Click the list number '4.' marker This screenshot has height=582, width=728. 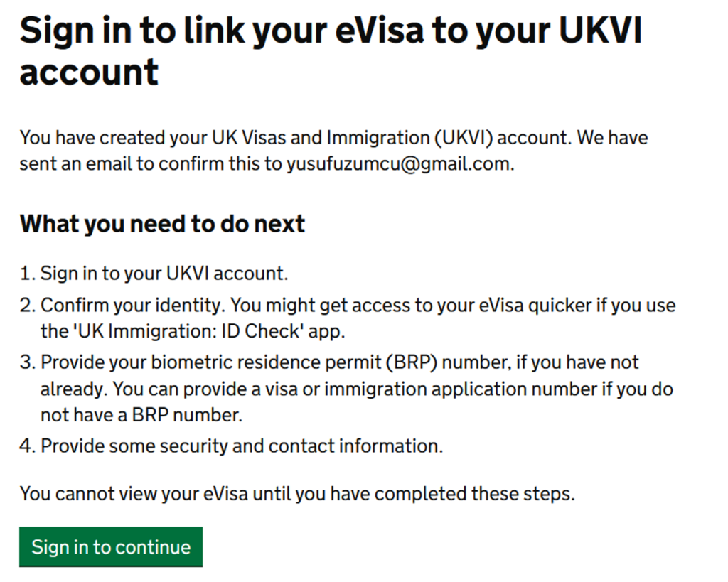coord(28,446)
